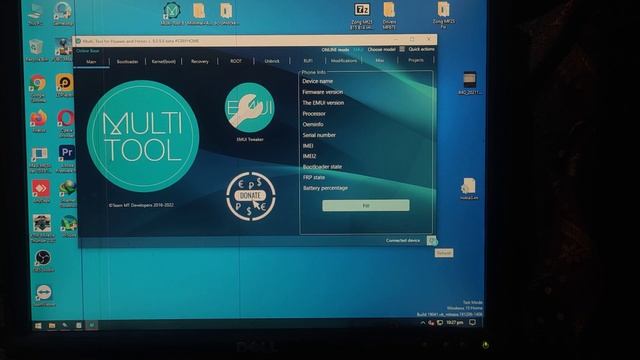Click the Firmware version row

322,92
